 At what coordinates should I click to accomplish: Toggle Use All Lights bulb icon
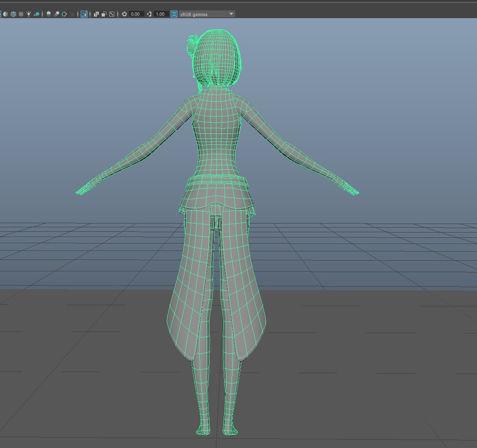(x=29, y=14)
